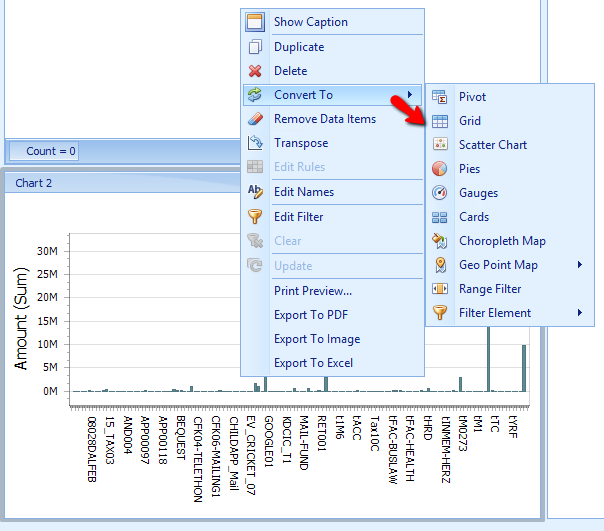Click the Pies chart icon
This screenshot has height=531, width=604.
[440, 169]
